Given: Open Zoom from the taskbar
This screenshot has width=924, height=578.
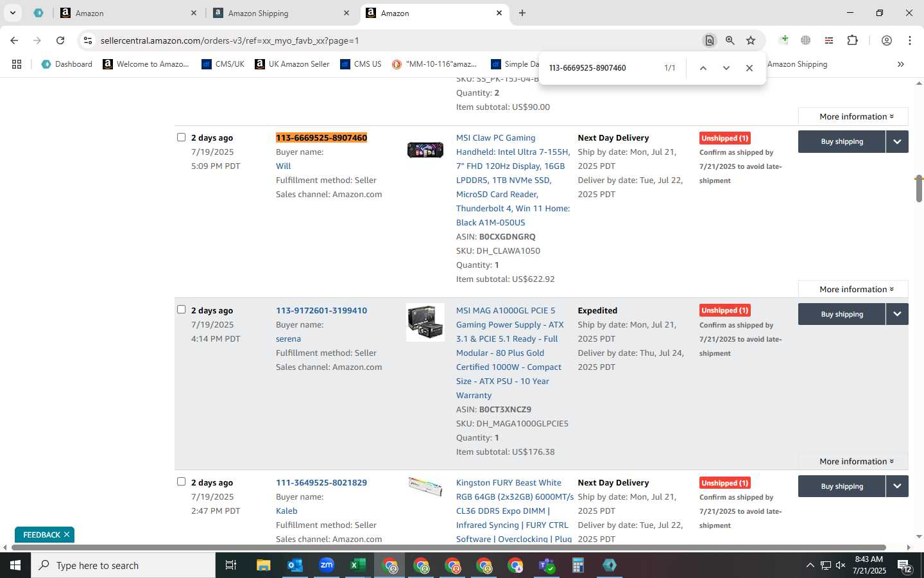Looking at the screenshot, I should coord(327,565).
